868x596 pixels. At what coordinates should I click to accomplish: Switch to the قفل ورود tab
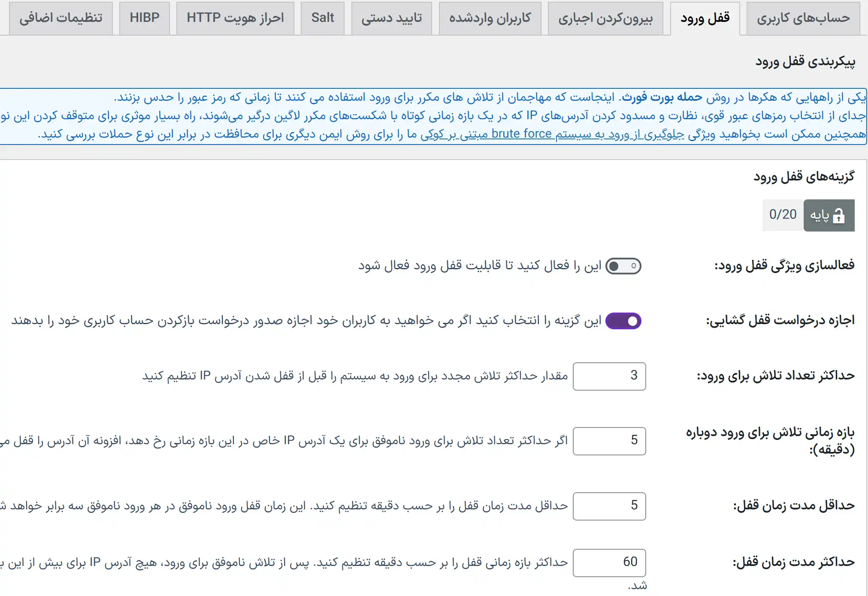(705, 18)
